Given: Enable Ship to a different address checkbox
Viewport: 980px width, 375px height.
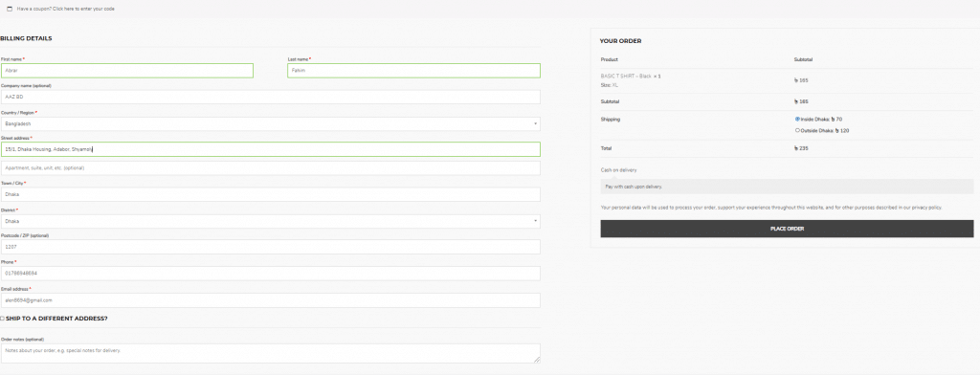Looking at the screenshot, I should click(x=2, y=319).
